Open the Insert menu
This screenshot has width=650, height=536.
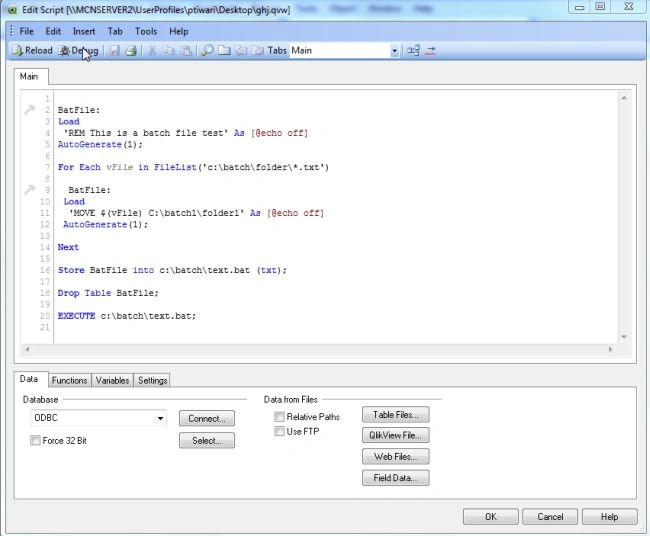click(x=84, y=31)
